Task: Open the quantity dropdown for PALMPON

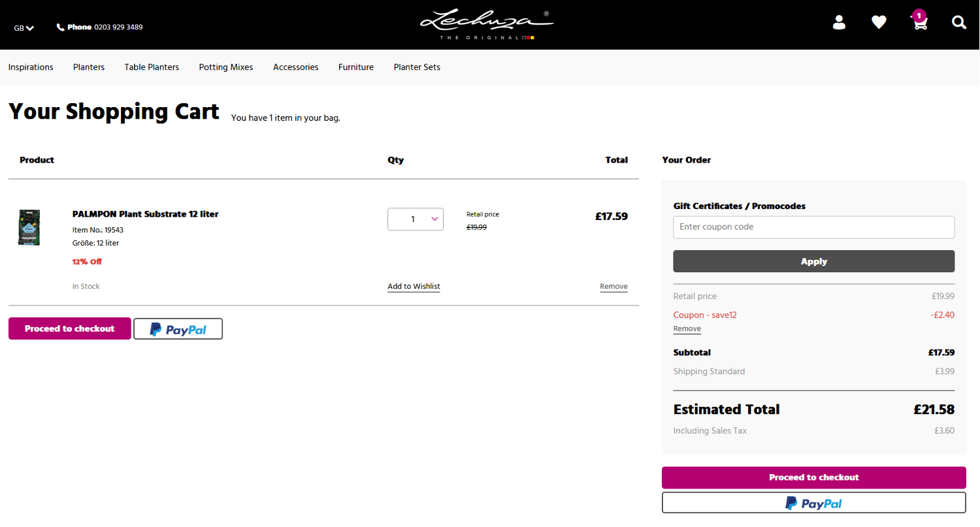Action: coord(416,219)
